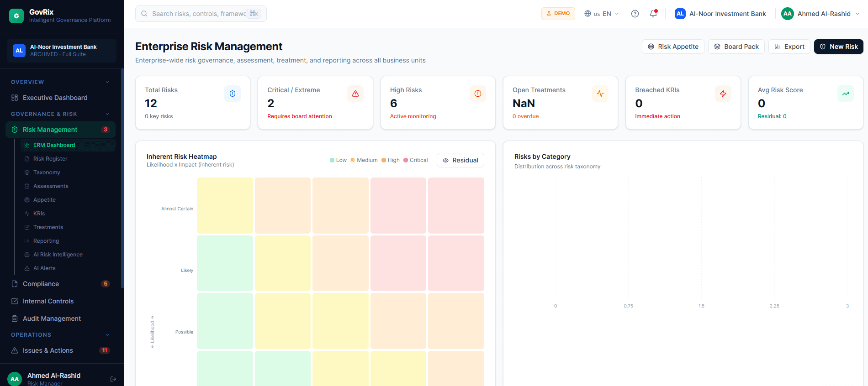Click the Export button
868x386 pixels.
click(x=789, y=47)
